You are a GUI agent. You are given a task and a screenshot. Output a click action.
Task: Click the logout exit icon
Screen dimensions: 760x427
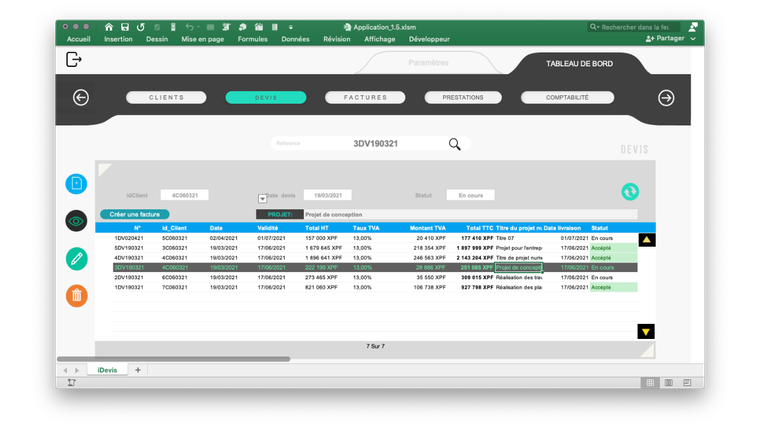tap(73, 60)
